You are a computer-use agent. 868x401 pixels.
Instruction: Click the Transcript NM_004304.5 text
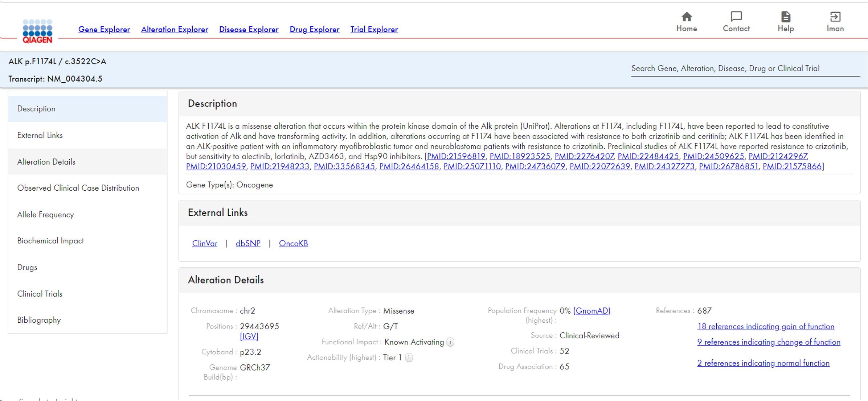coord(56,79)
